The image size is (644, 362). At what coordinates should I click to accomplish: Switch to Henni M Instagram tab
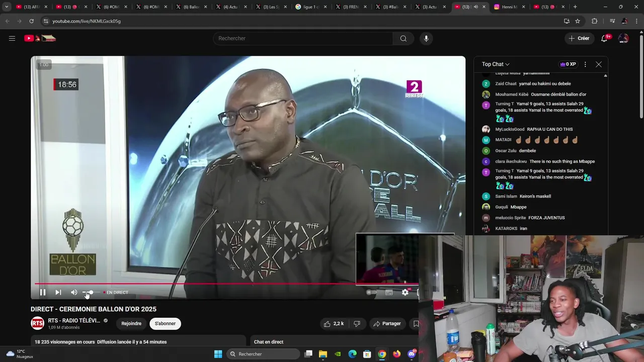click(x=509, y=7)
